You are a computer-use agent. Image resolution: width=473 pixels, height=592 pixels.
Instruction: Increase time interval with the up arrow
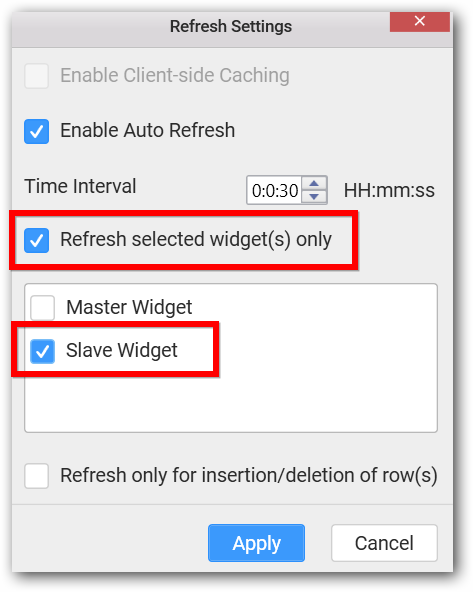click(314, 183)
